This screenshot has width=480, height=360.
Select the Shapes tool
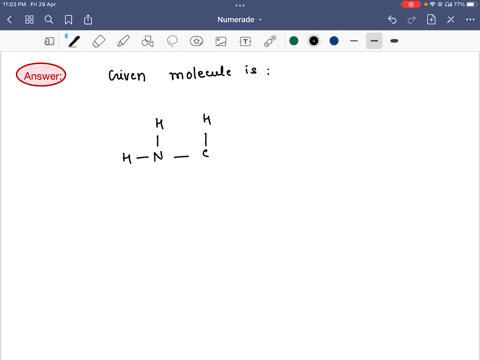(x=148, y=41)
